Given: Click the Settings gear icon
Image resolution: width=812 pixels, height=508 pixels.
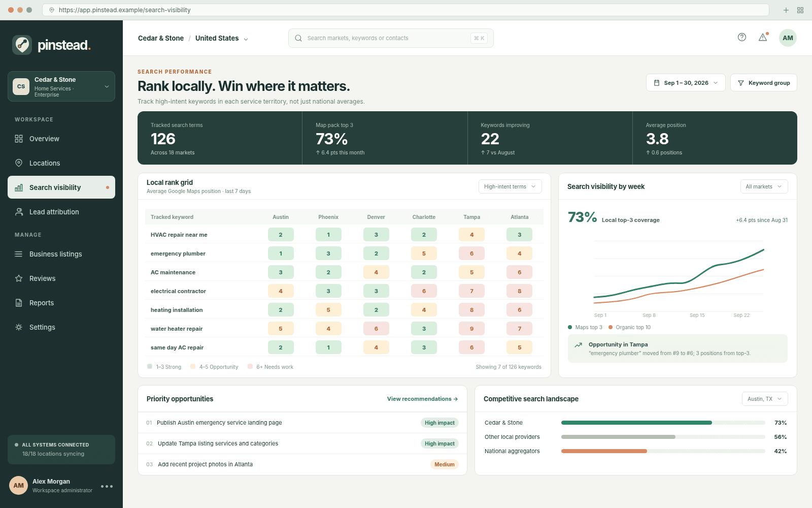Looking at the screenshot, I should tap(19, 327).
